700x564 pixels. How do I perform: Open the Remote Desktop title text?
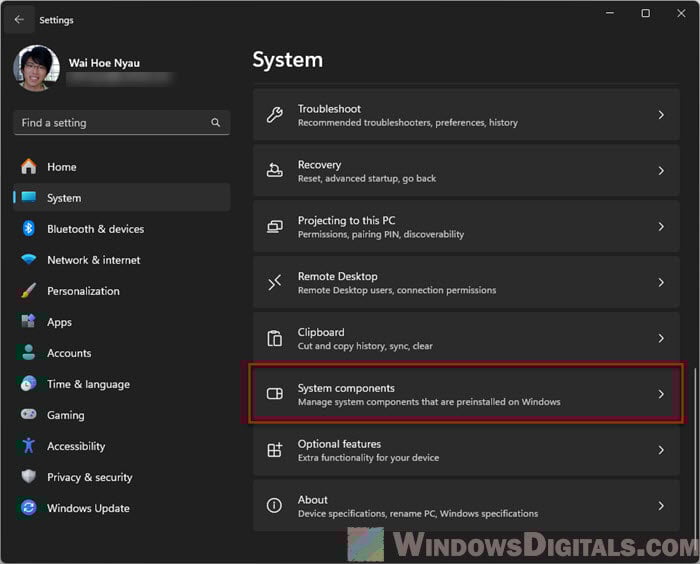coord(338,276)
